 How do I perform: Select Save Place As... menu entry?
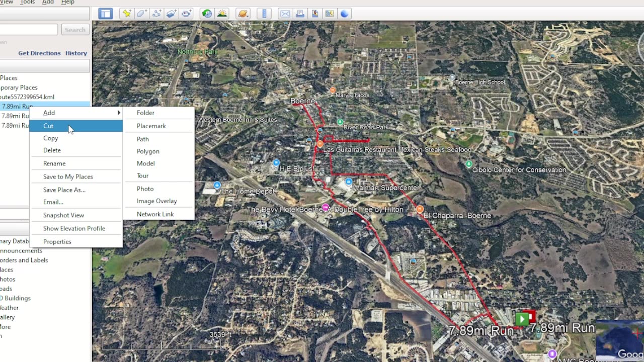pyautogui.click(x=76, y=190)
